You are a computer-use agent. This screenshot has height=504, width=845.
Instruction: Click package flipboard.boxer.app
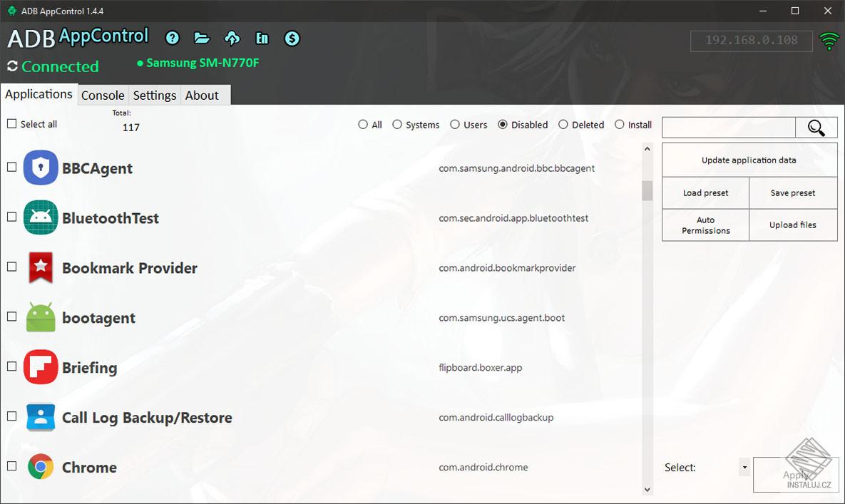(480, 367)
